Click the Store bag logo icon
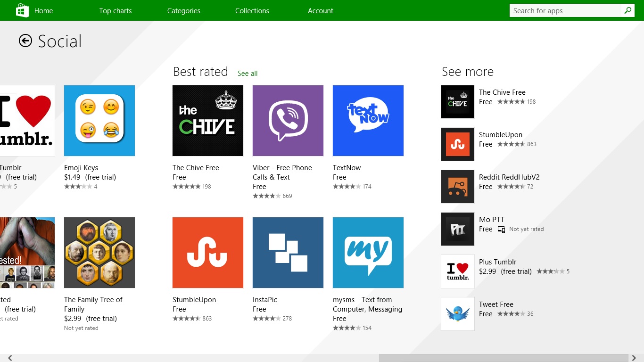 tap(22, 10)
